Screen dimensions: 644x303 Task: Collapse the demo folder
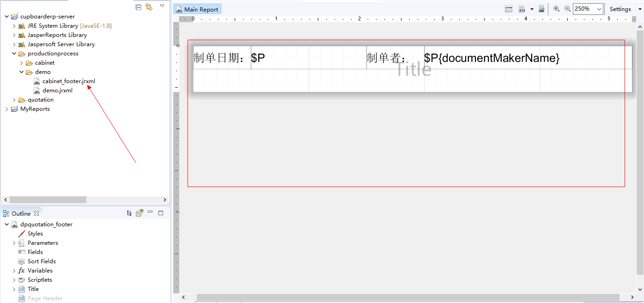click(x=21, y=72)
